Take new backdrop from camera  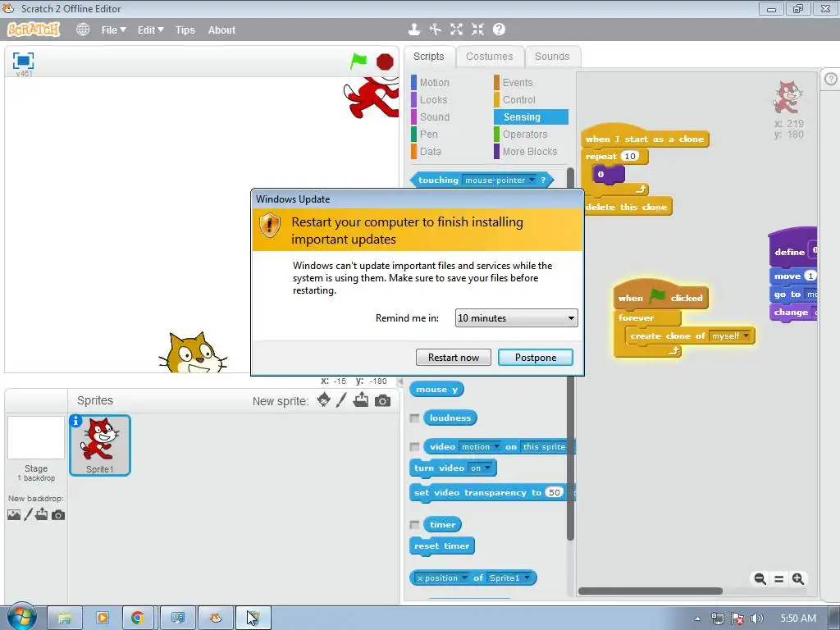[x=58, y=515]
